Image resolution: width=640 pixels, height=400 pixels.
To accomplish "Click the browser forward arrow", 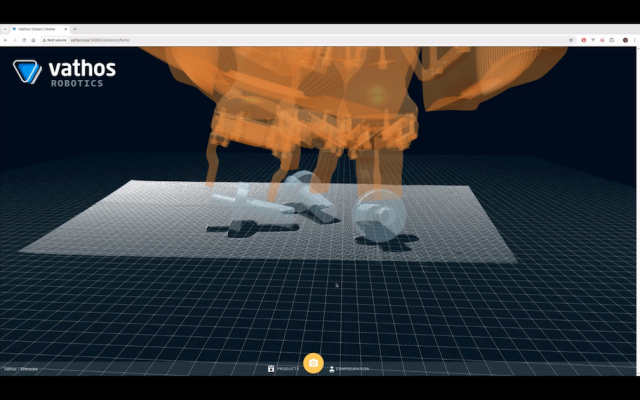I will click(14, 40).
